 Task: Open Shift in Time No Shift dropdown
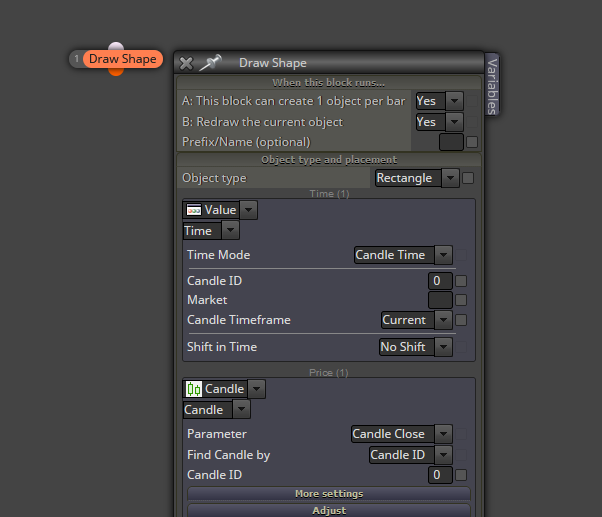416,347
